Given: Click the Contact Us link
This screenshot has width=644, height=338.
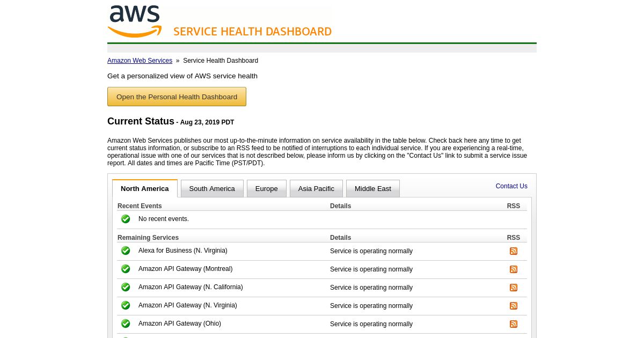Looking at the screenshot, I should (x=511, y=186).
